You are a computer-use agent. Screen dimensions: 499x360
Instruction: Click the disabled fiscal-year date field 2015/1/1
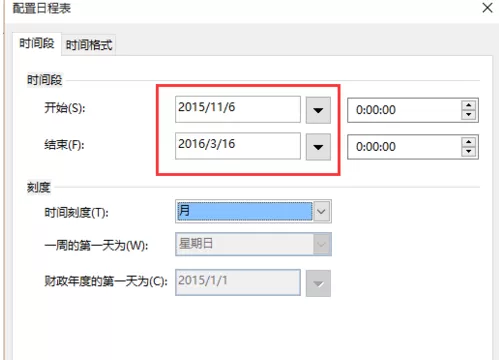pyautogui.click(x=238, y=283)
